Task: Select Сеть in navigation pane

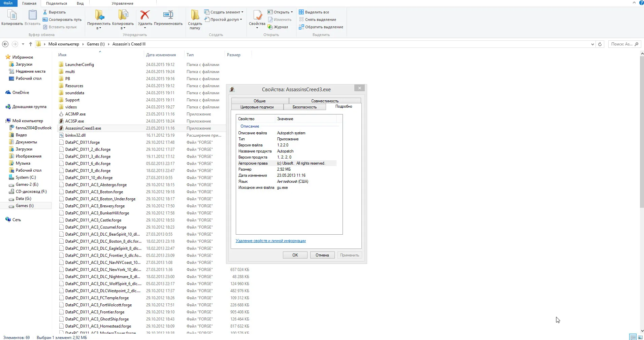Action: [x=17, y=220]
